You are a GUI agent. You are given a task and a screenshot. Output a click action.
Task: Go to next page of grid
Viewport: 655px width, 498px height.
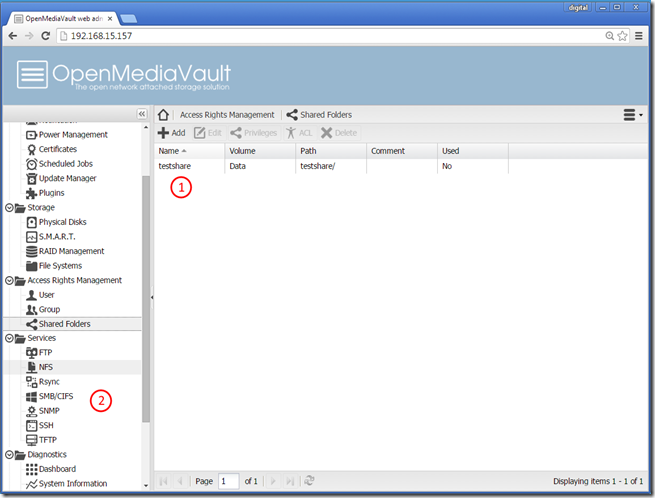point(273,481)
